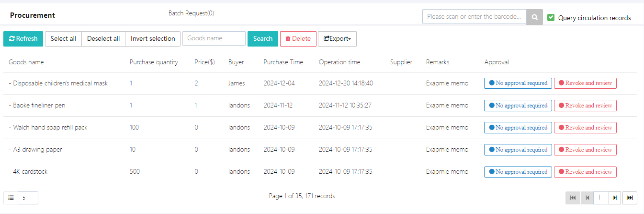
Task: Deselect all rows in the table
Action: tap(103, 39)
